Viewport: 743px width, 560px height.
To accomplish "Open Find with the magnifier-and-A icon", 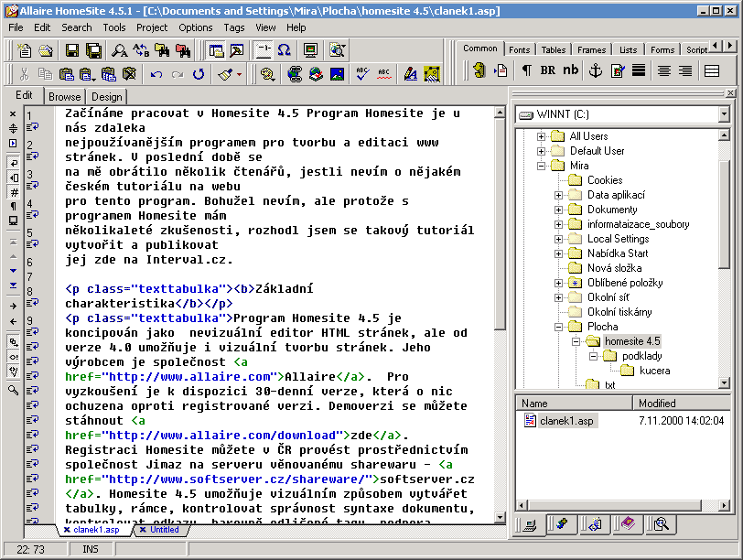I will pos(119,50).
